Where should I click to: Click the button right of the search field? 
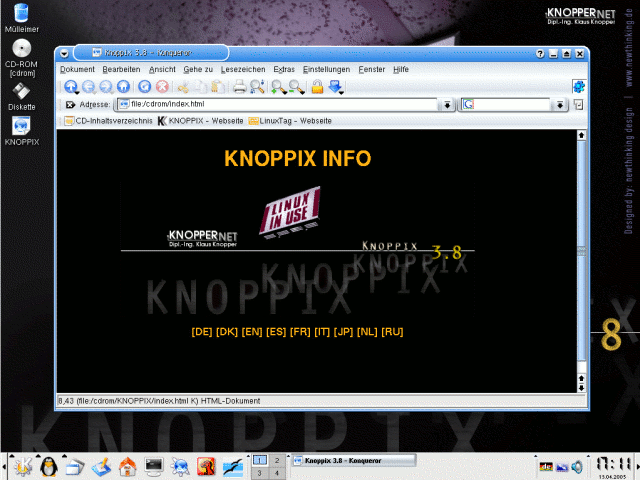tap(578, 105)
